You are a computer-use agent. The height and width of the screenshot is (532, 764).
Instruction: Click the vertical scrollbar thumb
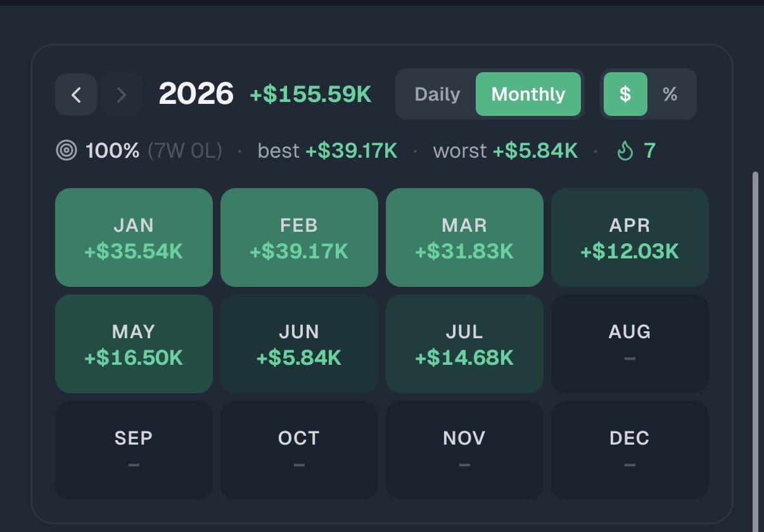pos(754,351)
